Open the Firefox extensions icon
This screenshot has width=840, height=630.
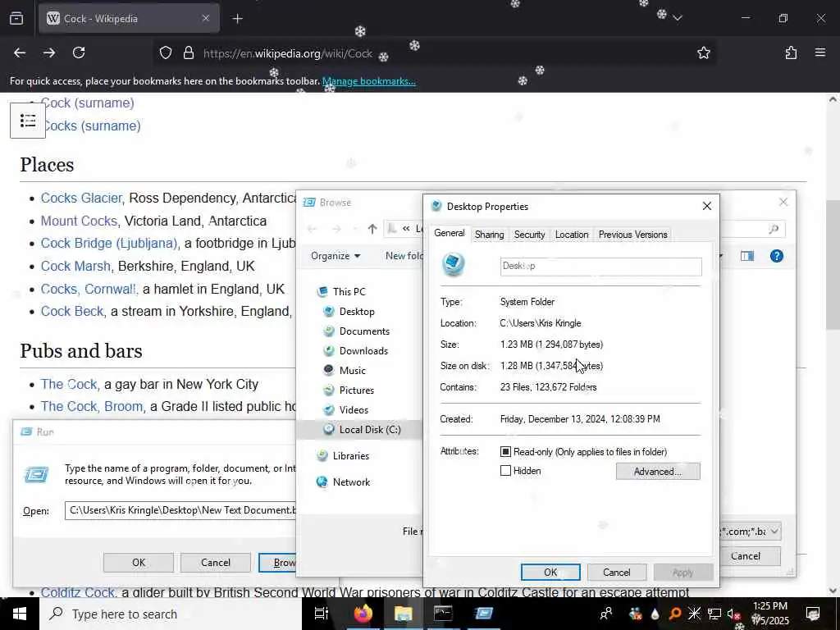pyautogui.click(x=791, y=52)
